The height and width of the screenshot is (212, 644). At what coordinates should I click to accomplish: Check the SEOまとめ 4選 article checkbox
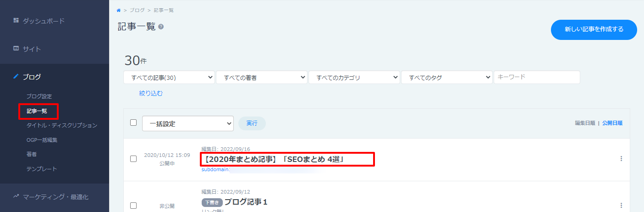133,159
